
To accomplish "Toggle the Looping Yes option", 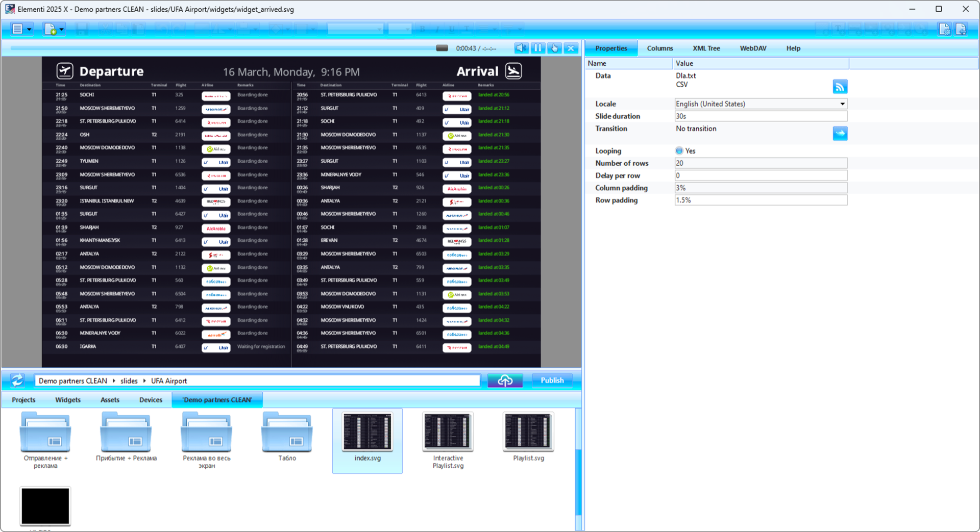I will (679, 151).
